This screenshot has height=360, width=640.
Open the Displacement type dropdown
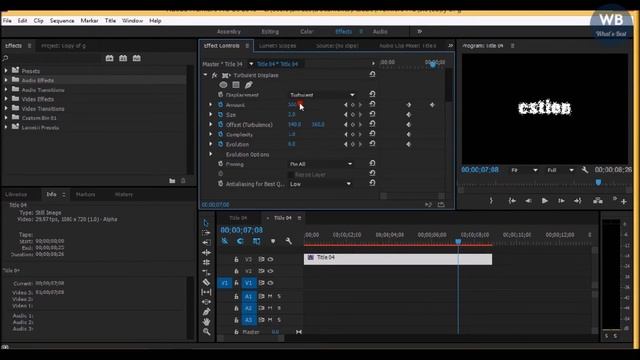click(322, 95)
